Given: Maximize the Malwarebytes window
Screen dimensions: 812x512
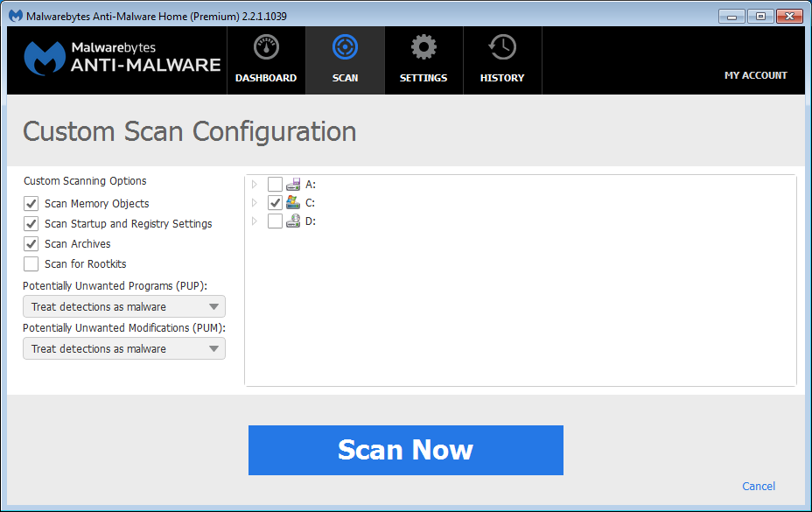Looking at the screenshot, I should click(760, 17).
